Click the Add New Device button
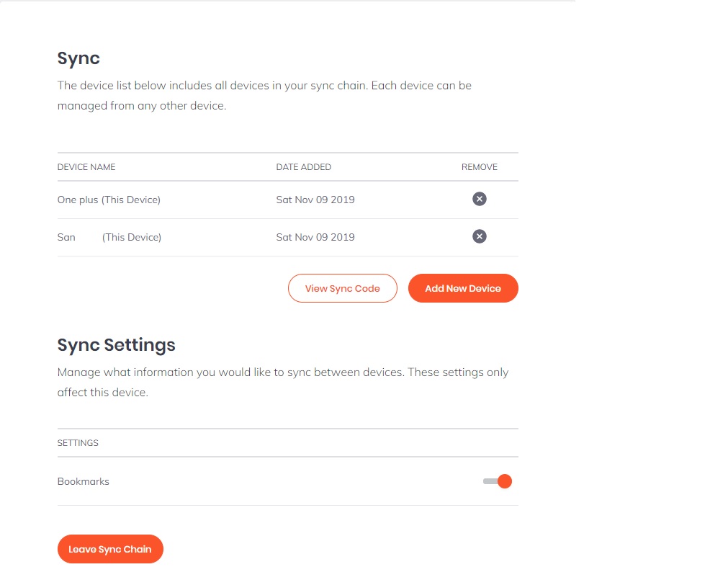This screenshot has width=728, height=585. click(x=463, y=288)
